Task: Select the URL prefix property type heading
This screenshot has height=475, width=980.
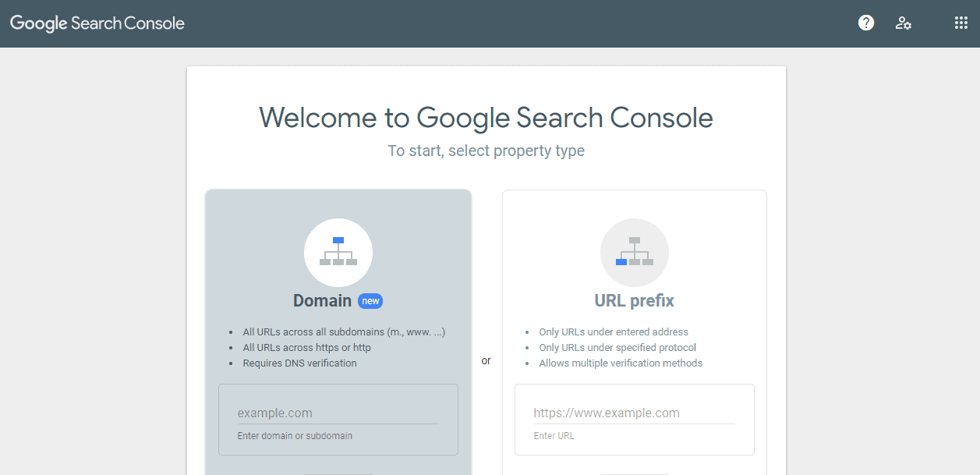Action: [635, 300]
